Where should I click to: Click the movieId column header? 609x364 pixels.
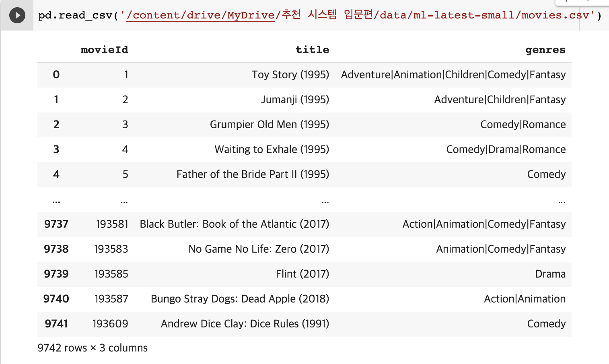pos(104,50)
